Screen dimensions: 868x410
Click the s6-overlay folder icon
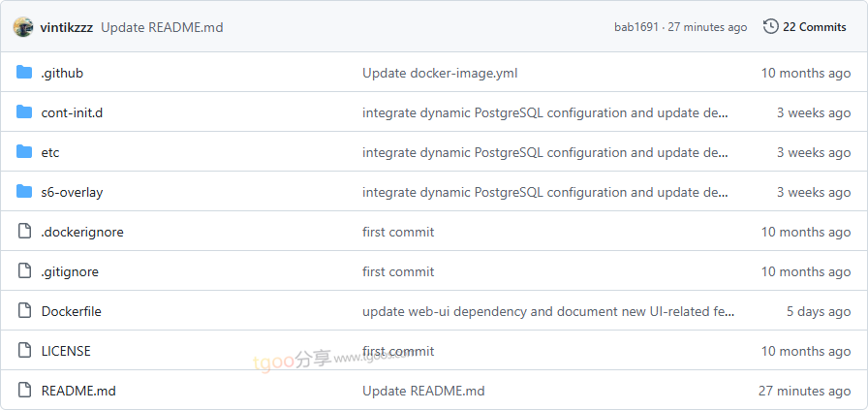24,192
